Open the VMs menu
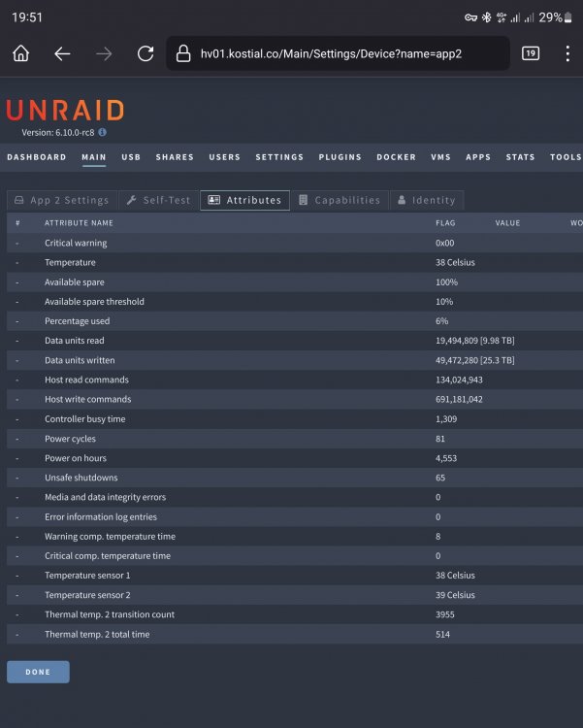Viewport: 583px width, 728px height. click(x=441, y=157)
